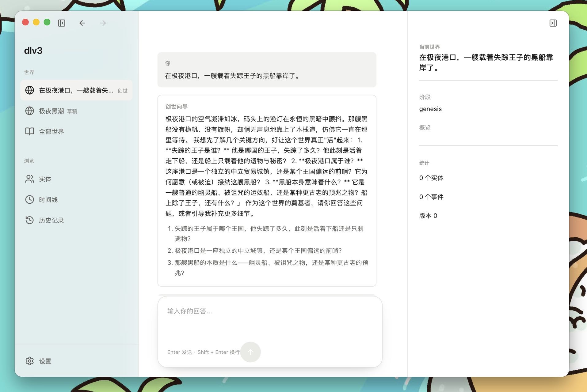The height and width of the screenshot is (392, 587).
Task: Select question 3 about 那艘黑船
Action: [x=268, y=267]
